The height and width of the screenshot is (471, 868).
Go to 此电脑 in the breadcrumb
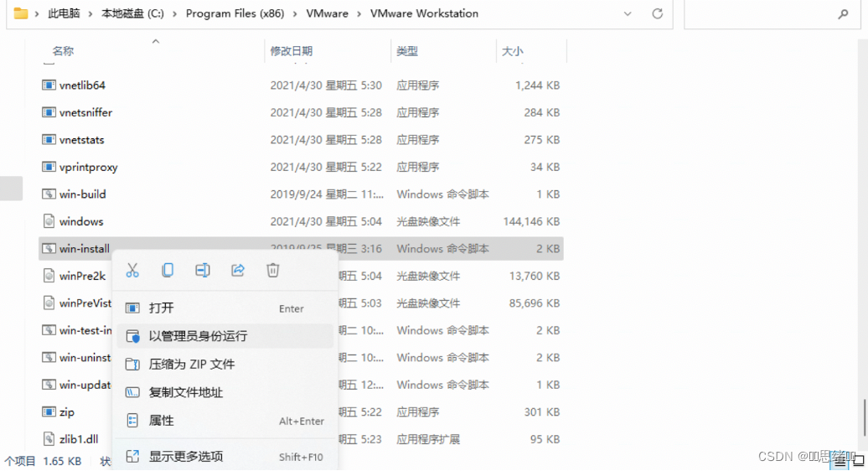pyautogui.click(x=64, y=13)
